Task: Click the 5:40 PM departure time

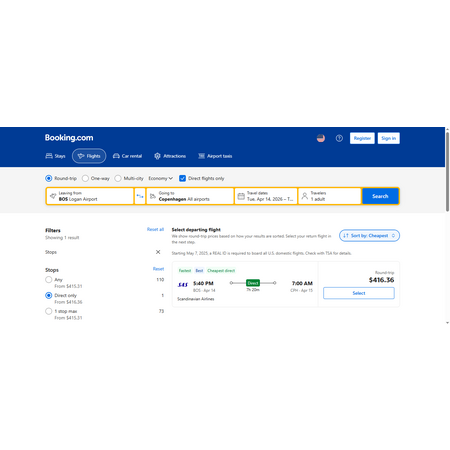Action: pos(203,283)
